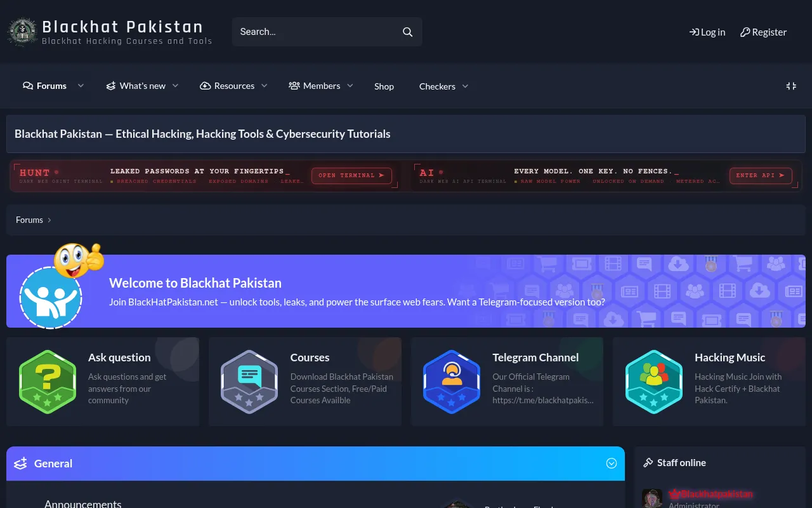The height and width of the screenshot is (508, 812).
Task: Click the AI terminal banner title
Action: tap(427, 173)
